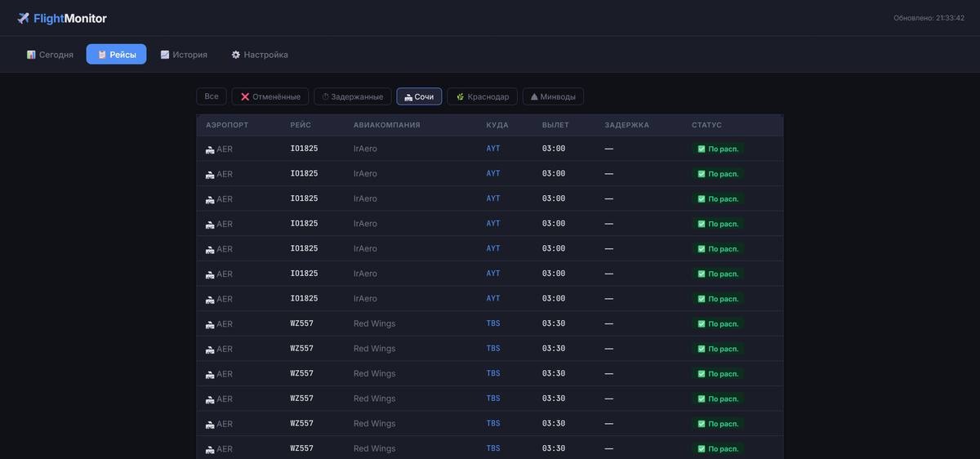Viewport: 980px width, 459px height.
Task: Filter flights by Отменённые
Action: point(270,96)
